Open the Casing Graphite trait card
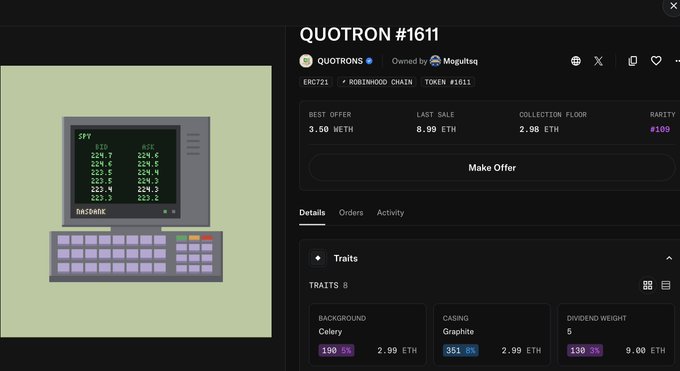The image size is (680, 371). (x=492, y=335)
